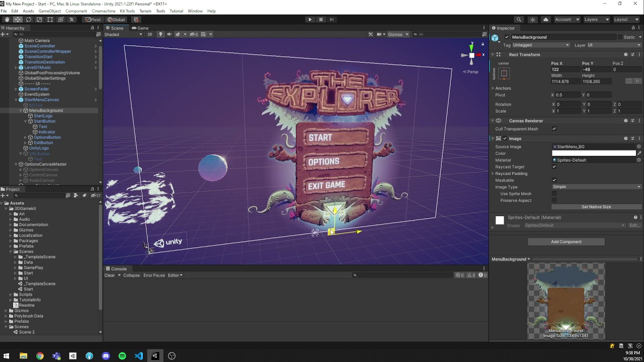The height and width of the screenshot is (362, 644).
Task: Toggle 2D scene view mode
Action: tap(150, 34)
